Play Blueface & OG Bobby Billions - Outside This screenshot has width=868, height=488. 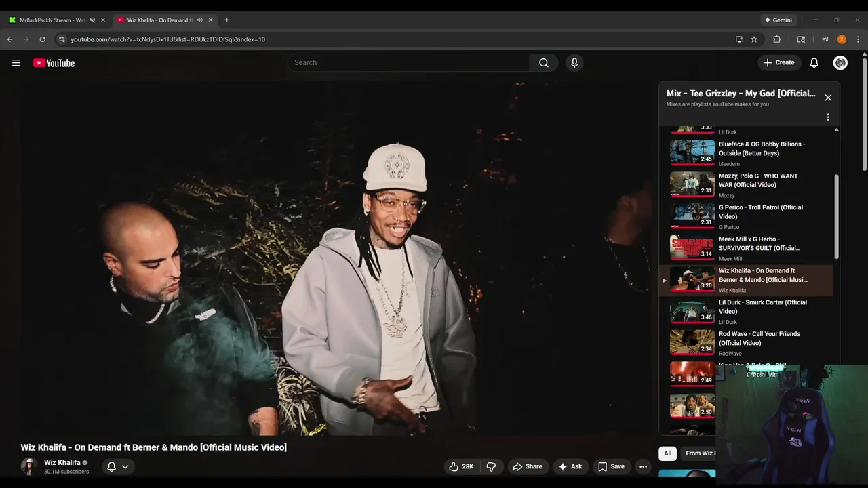(762, 148)
